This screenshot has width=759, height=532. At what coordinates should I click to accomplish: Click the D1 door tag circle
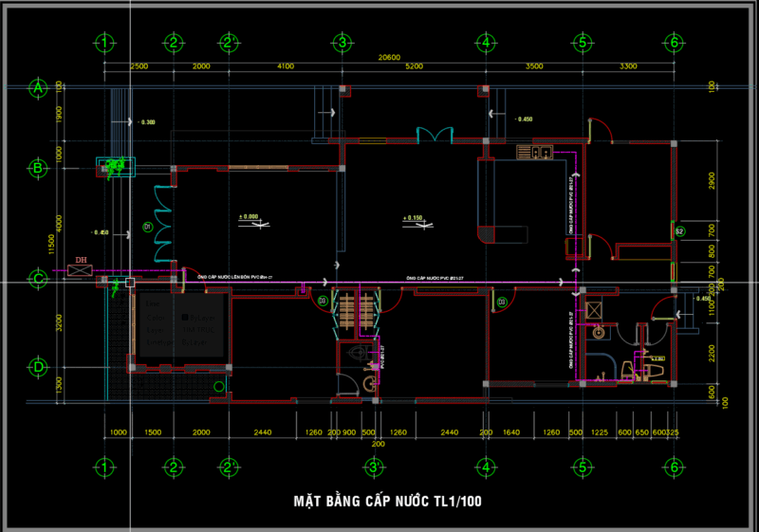pyautogui.click(x=147, y=228)
